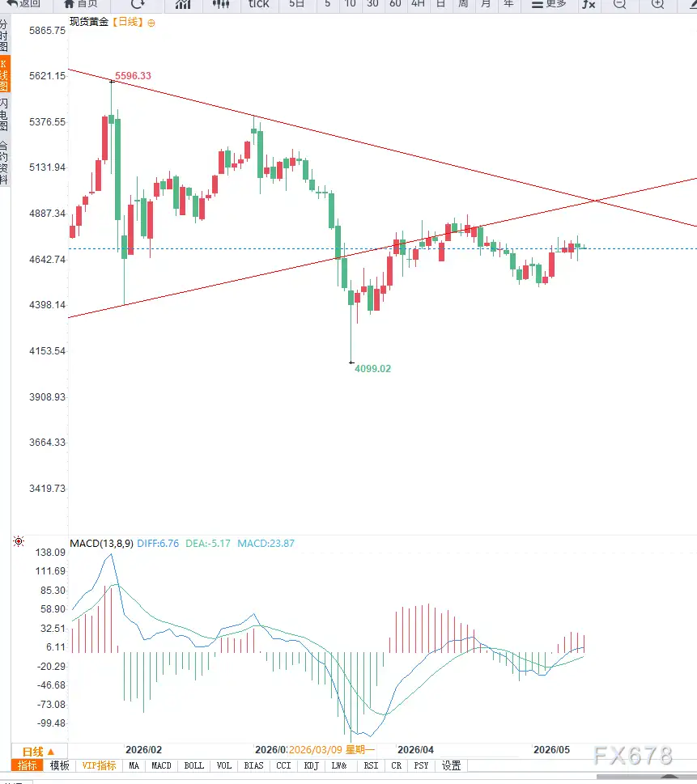
Task: Click the 模板 button
Action: 60,765
